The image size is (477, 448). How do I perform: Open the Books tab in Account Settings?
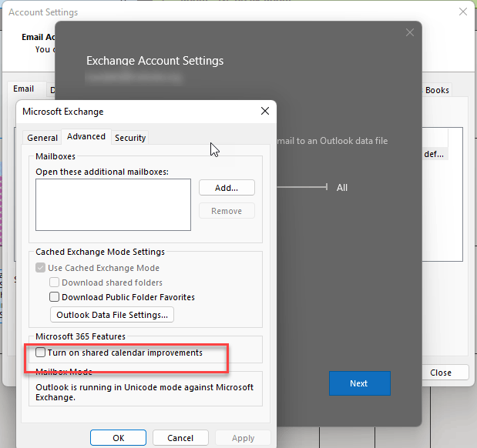click(437, 90)
